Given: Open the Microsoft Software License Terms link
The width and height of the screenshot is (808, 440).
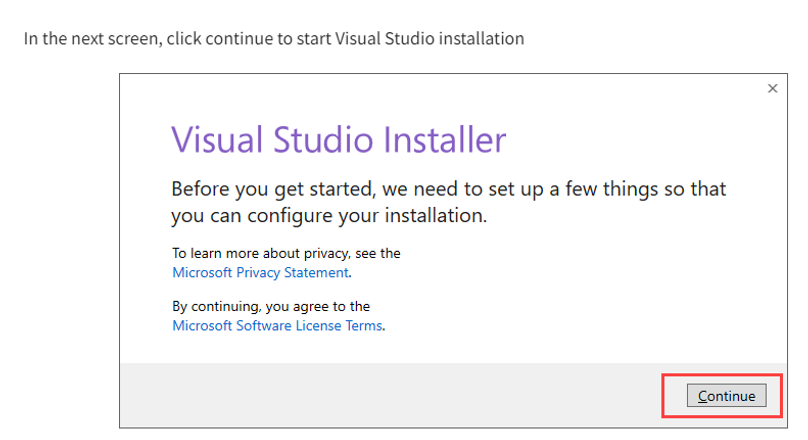Looking at the screenshot, I should pyautogui.click(x=277, y=325).
